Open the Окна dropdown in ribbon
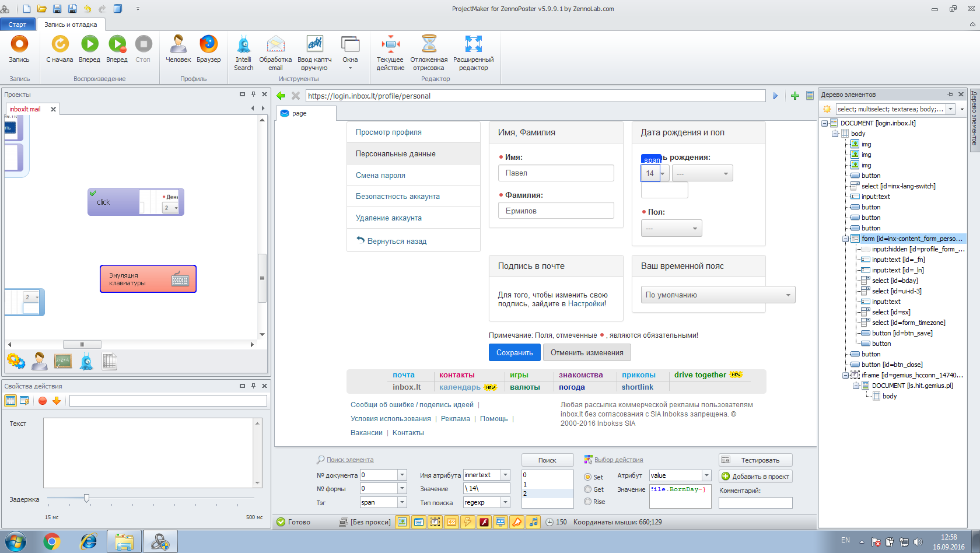Viewport: 980px width, 553px height. (350, 52)
